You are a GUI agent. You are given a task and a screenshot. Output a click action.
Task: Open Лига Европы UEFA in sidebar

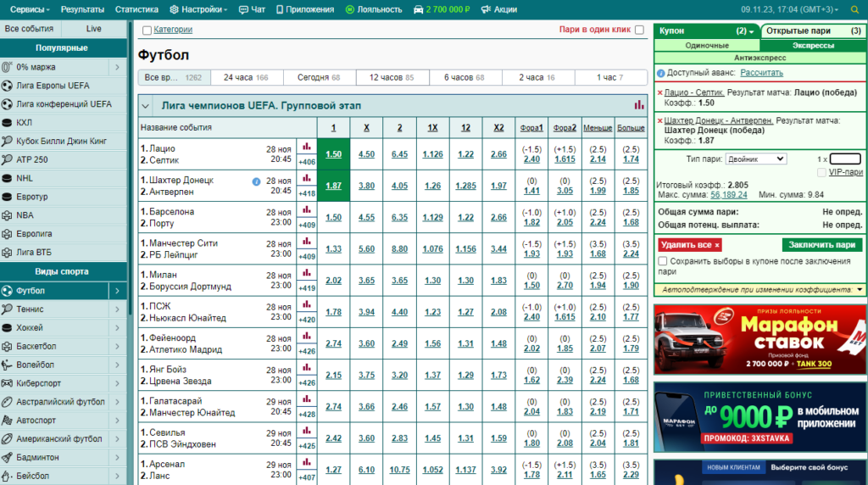tap(63, 86)
